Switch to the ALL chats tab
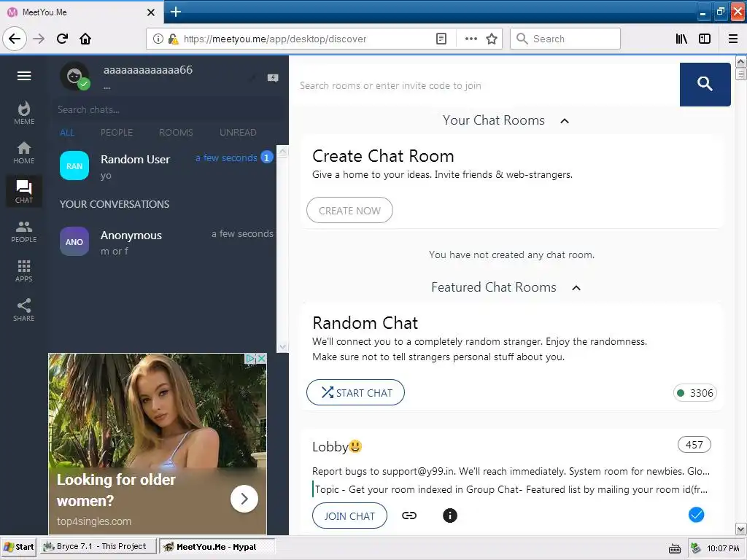Screen dimensions: 747x560 coord(67,133)
